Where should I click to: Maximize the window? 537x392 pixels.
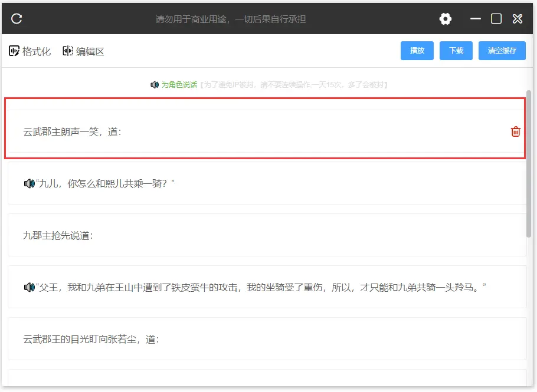(496, 19)
